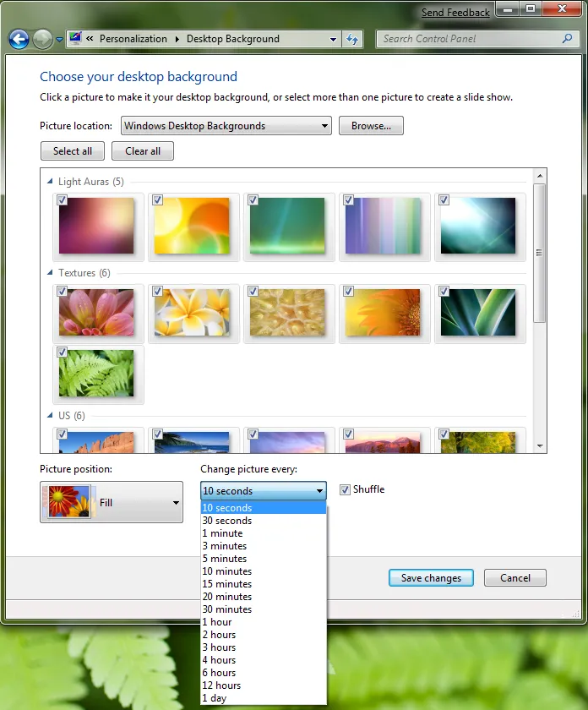This screenshot has width=588, height=710.
Task: Click the Cancel button
Action: click(515, 578)
